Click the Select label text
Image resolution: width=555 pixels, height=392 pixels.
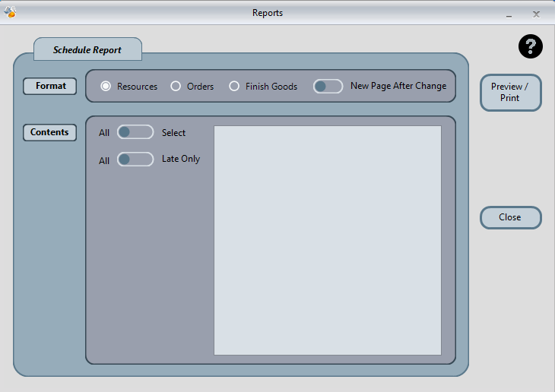click(x=173, y=133)
